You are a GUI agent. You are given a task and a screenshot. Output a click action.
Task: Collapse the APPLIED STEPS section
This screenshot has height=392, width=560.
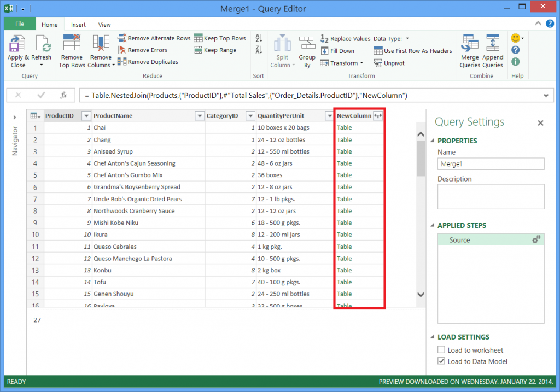tap(433, 225)
